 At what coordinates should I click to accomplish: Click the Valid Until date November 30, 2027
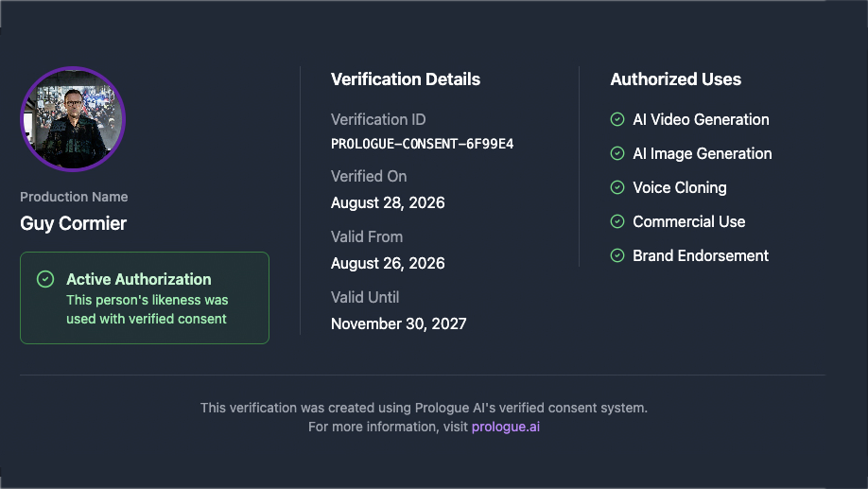399,323
